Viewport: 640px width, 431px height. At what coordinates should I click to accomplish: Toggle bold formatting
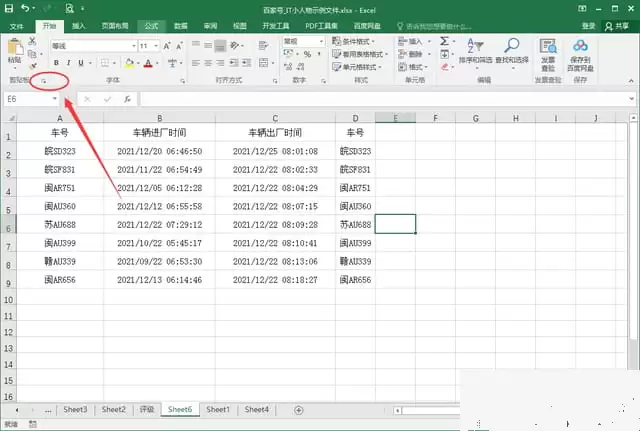point(56,63)
